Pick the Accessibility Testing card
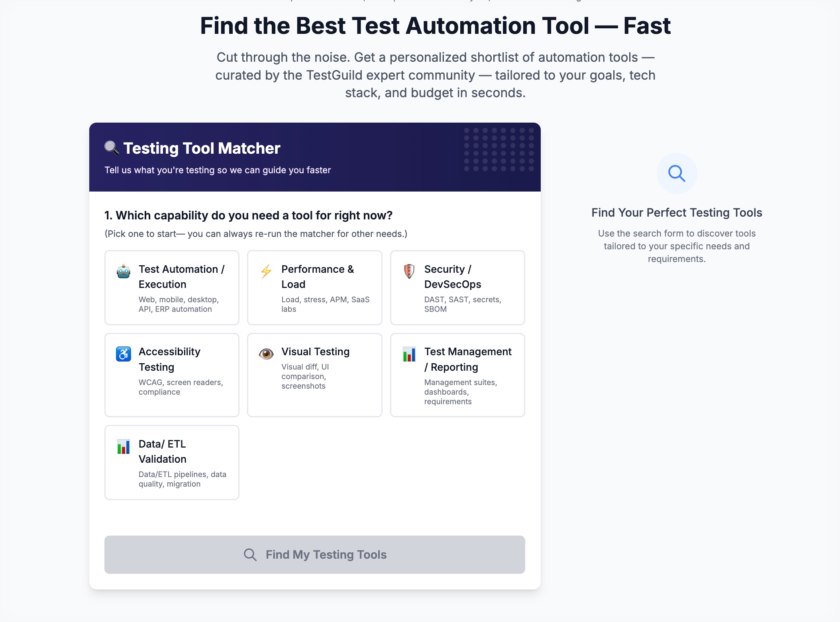The height and width of the screenshot is (622, 840). point(172,375)
